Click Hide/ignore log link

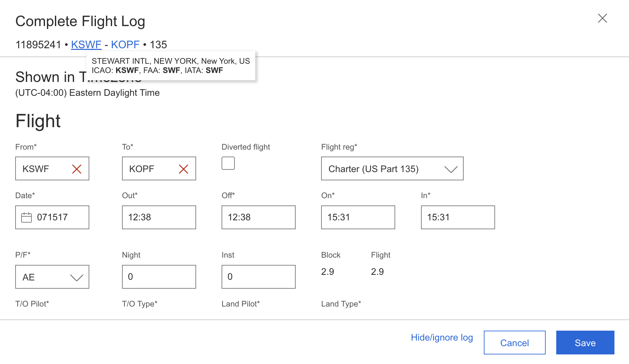(442, 338)
